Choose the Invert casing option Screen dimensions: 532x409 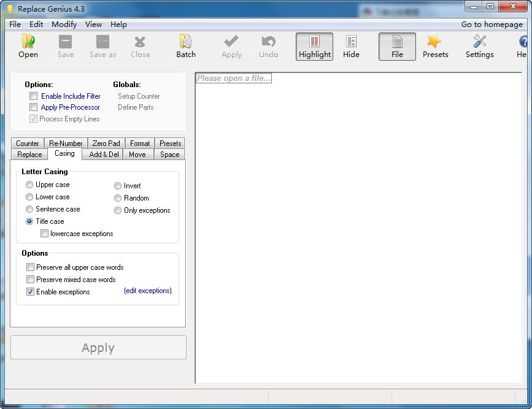(118, 186)
